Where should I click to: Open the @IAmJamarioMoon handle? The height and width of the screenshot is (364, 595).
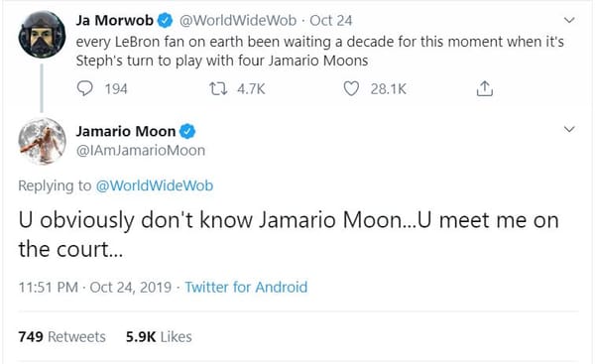click(141, 151)
